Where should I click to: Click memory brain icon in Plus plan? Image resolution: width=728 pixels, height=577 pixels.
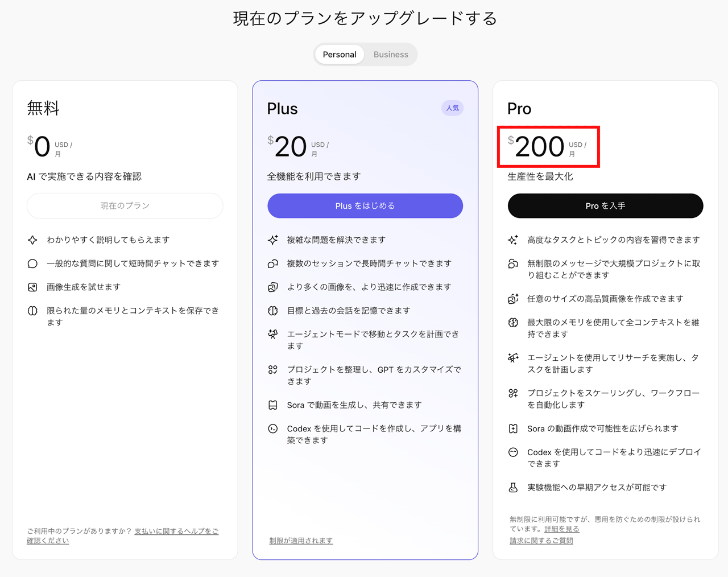273,311
